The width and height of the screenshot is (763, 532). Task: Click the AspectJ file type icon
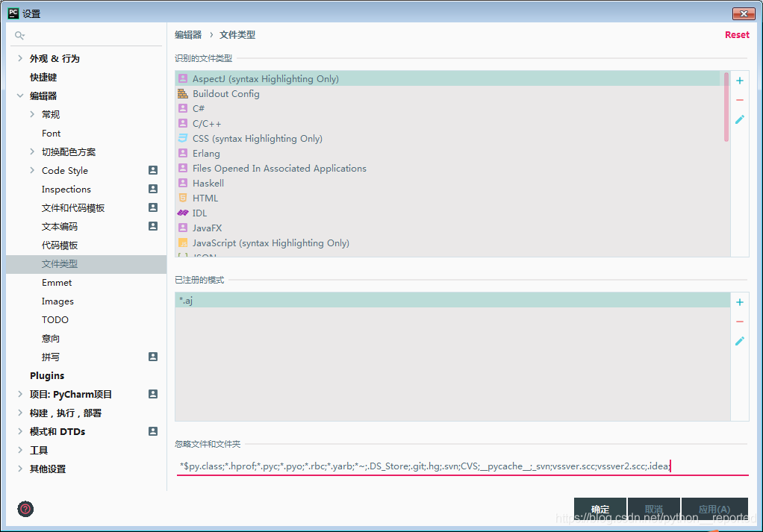coord(183,78)
